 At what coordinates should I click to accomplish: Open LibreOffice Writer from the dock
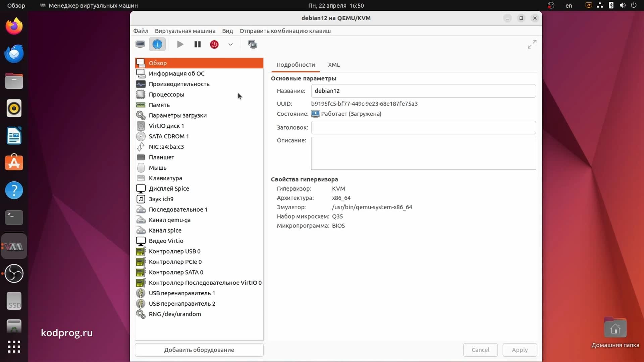click(x=14, y=136)
